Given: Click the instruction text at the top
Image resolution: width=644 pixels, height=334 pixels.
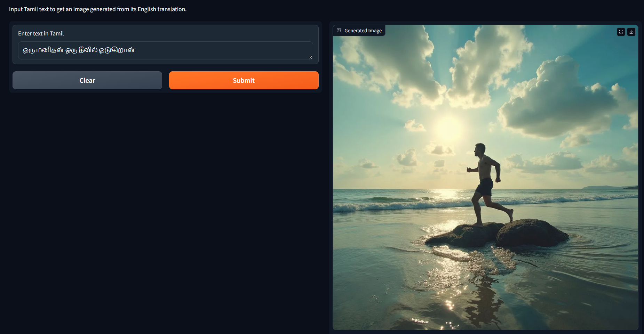Looking at the screenshot, I should [98, 9].
